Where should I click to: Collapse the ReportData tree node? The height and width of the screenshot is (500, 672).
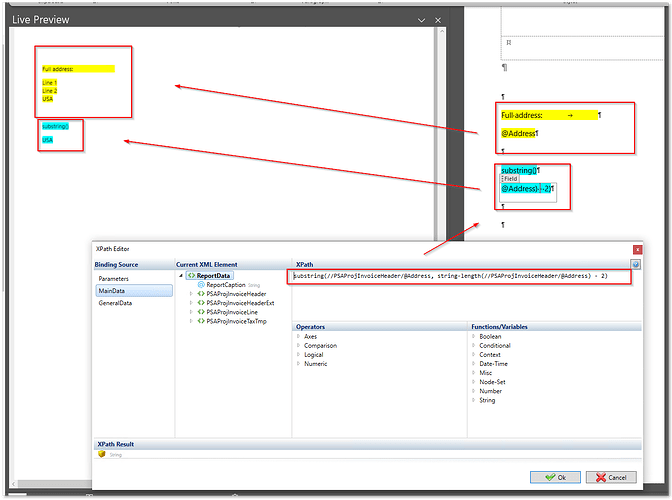click(x=181, y=275)
